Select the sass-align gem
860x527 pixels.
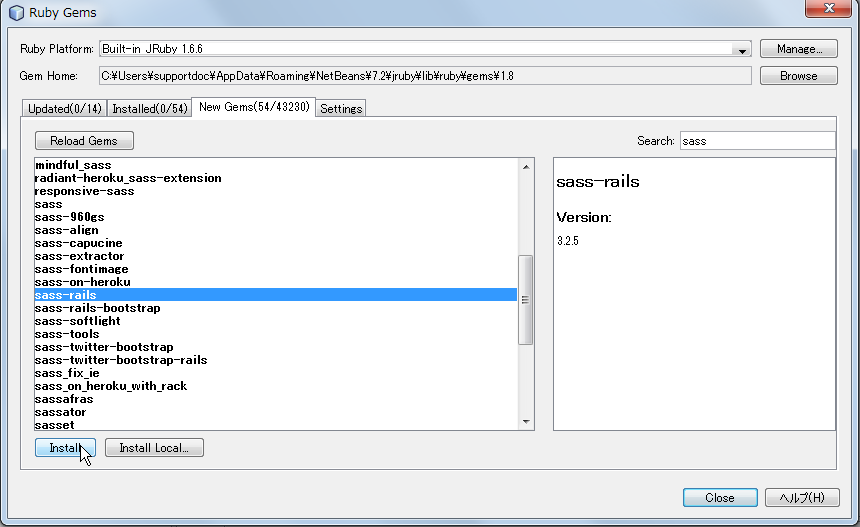coord(275,230)
